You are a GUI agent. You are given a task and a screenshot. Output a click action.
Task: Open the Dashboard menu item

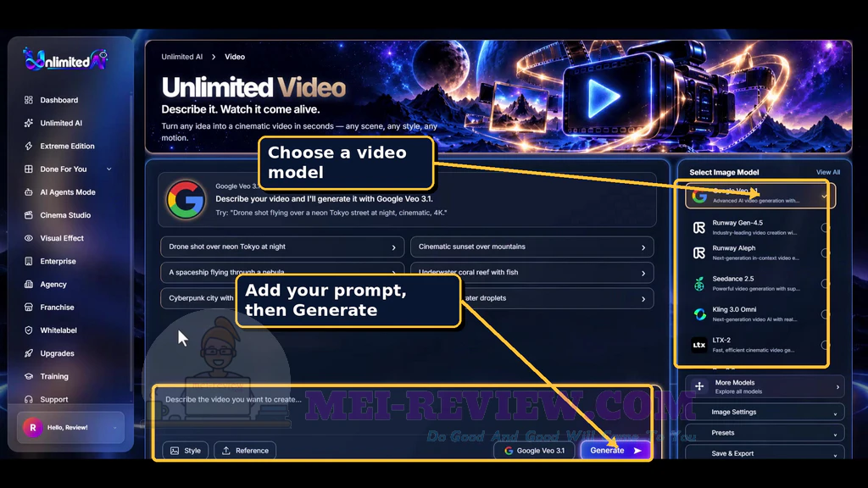pyautogui.click(x=58, y=100)
